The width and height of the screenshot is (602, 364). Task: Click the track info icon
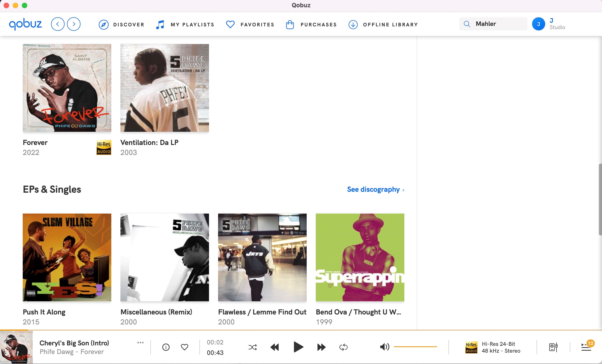pyautogui.click(x=166, y=347)
